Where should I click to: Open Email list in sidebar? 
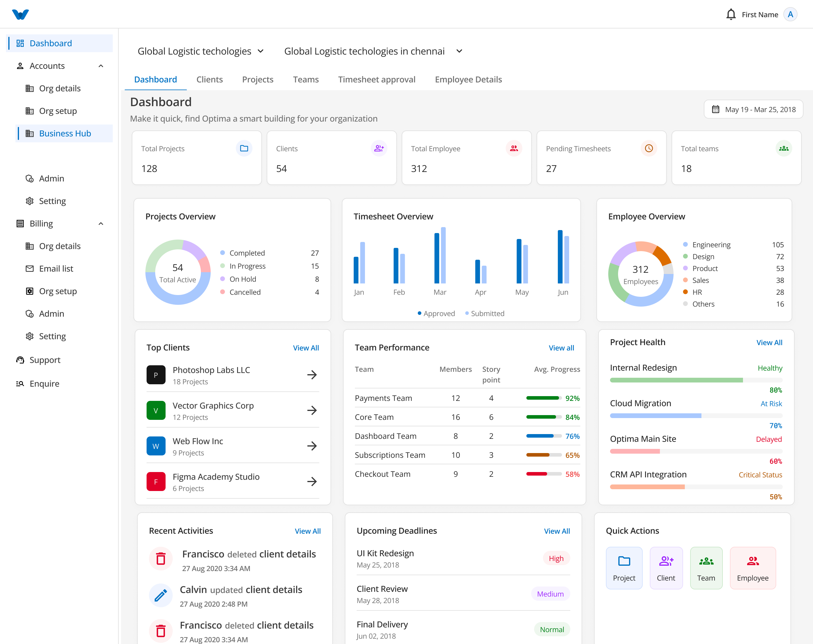click(x=56, y=268)
